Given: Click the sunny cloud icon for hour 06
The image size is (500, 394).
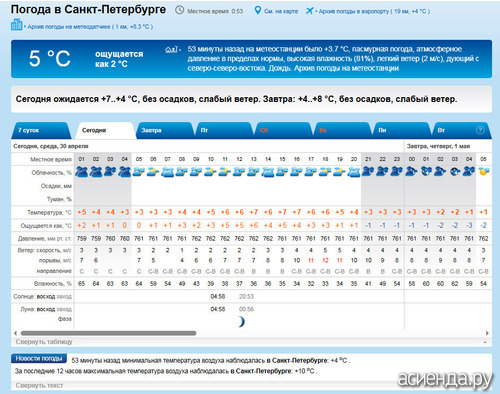Looking at the screenshot, I should [x=153, y=172].
